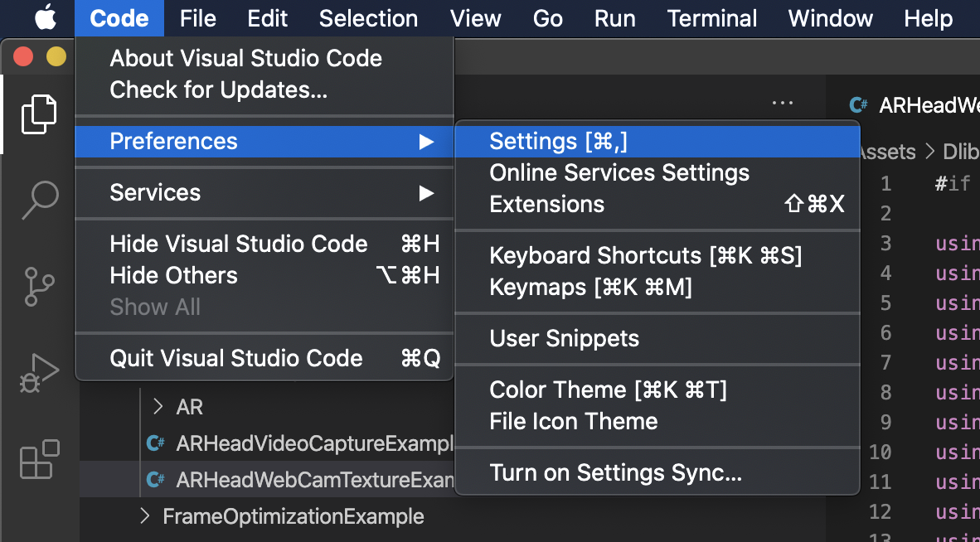Open the Help menu
980x542 pixels.
[x=928, y=18]
